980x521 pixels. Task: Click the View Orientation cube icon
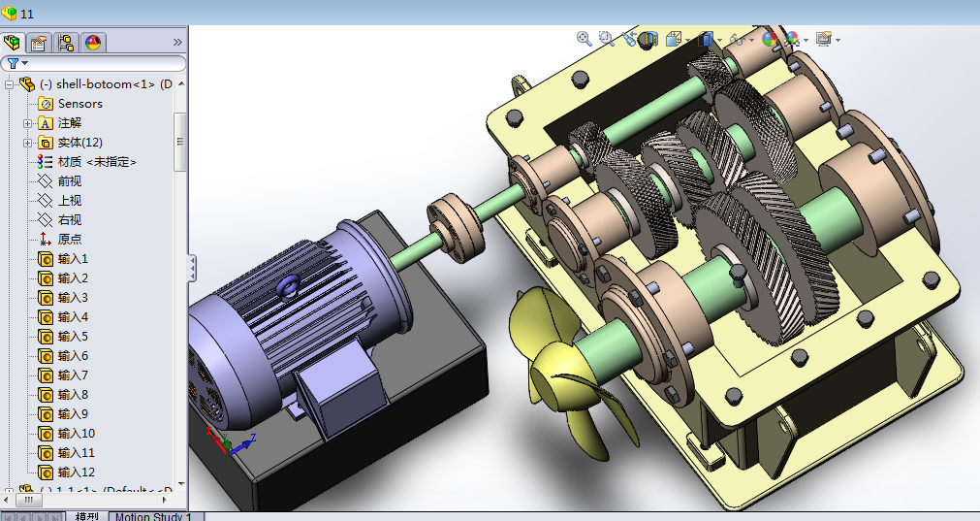click(673, 40)
